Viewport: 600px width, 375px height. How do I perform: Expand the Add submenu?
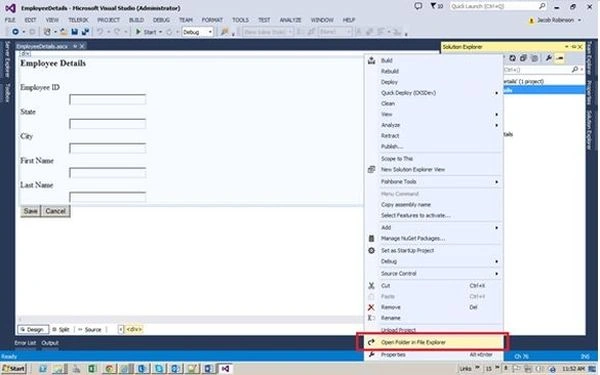click(497, 228)
